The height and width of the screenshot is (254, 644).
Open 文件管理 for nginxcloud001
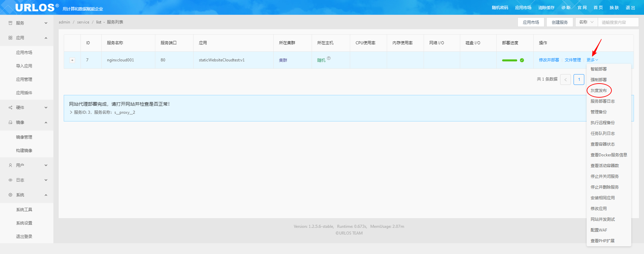pyautogui.click(x=573, y=60)
